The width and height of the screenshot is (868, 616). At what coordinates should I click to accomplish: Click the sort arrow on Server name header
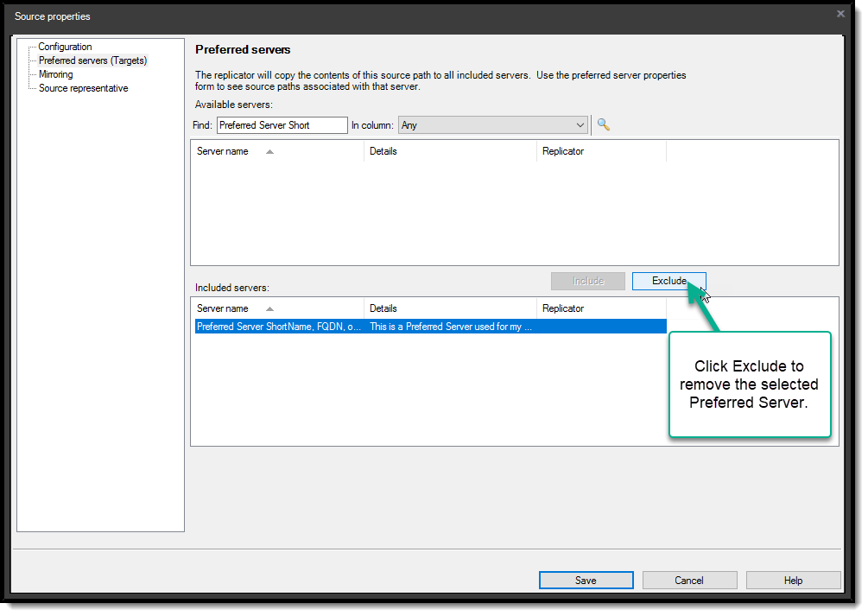click(x=269, y=151)
